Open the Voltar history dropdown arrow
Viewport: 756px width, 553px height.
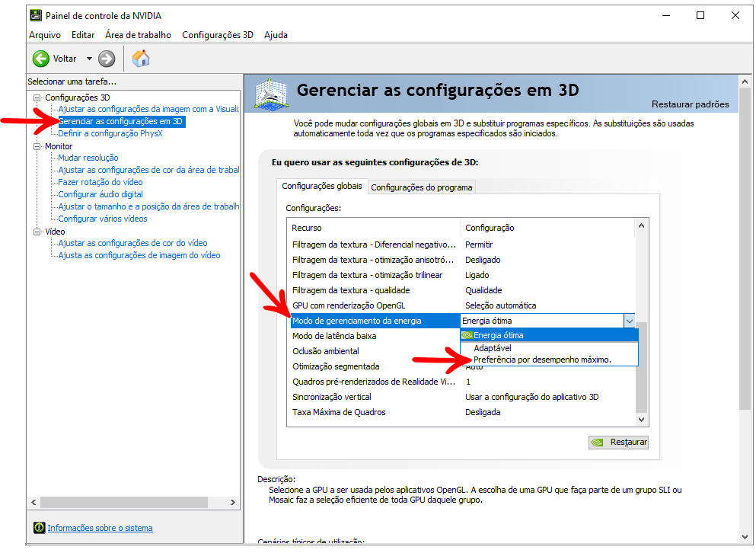(x=89, y=59)
